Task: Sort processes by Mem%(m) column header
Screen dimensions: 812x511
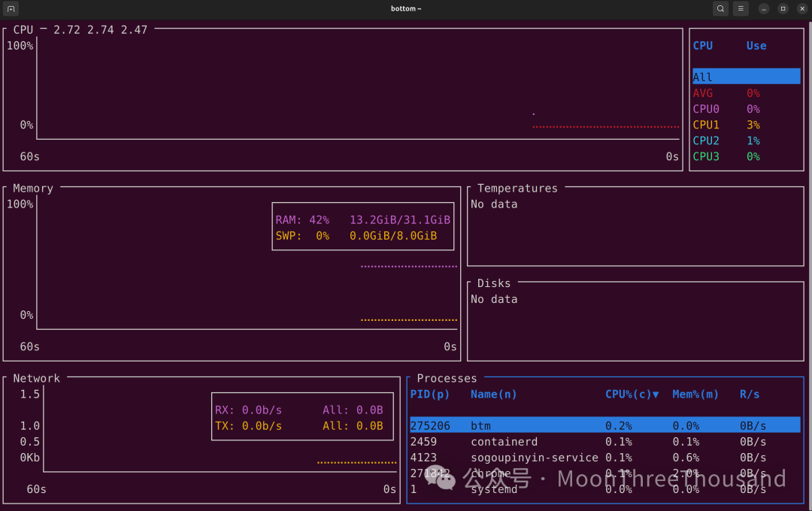Action: (695, 395)
